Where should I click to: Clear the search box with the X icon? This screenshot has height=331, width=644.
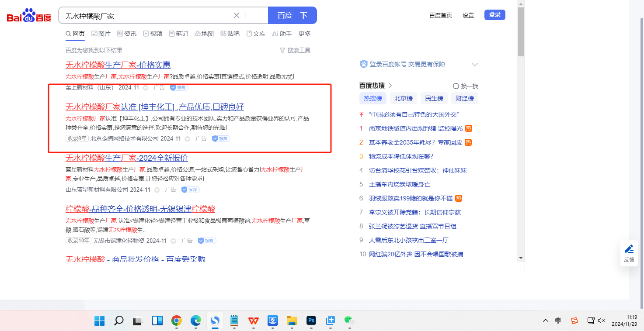(x=237, y=15)
